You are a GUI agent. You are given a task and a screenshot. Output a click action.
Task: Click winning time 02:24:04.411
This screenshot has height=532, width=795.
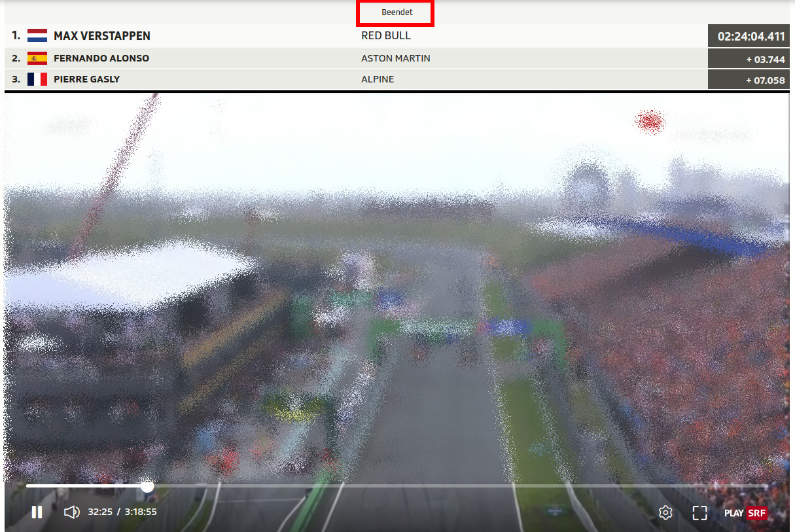point(751,37)
